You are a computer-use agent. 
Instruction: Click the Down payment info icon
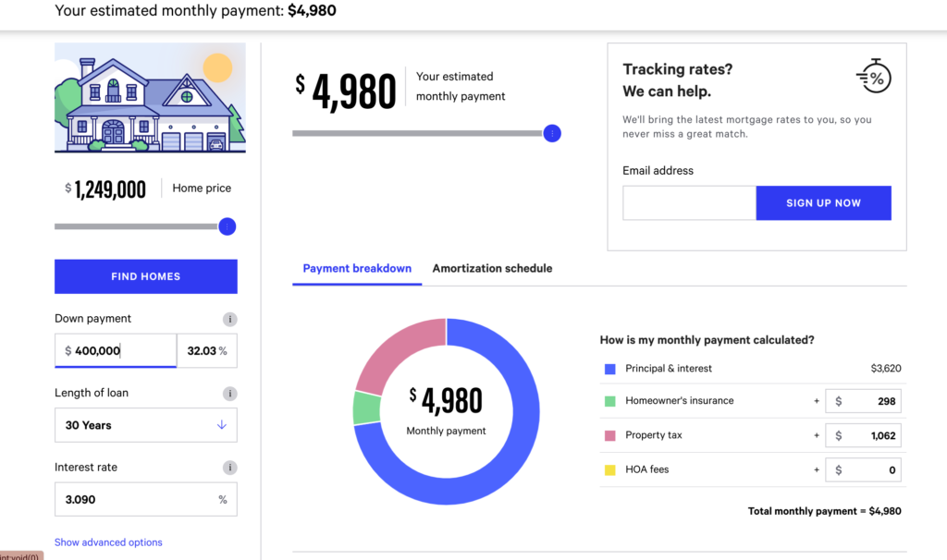coord(229,320)
